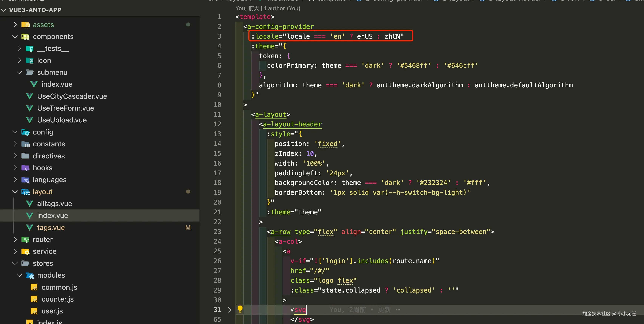Click the assets folder icon
644x324 pixels.
(x=25, y=25)
